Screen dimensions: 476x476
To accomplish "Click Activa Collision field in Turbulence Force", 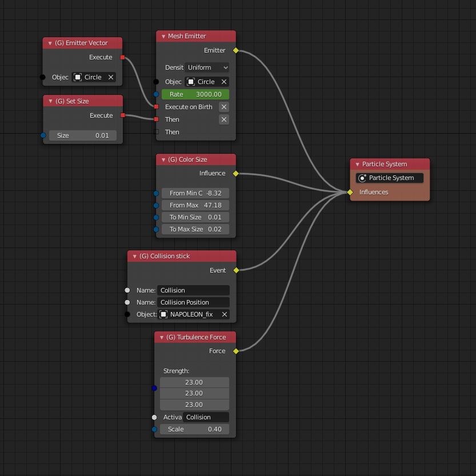I will [x=206, y=417].
